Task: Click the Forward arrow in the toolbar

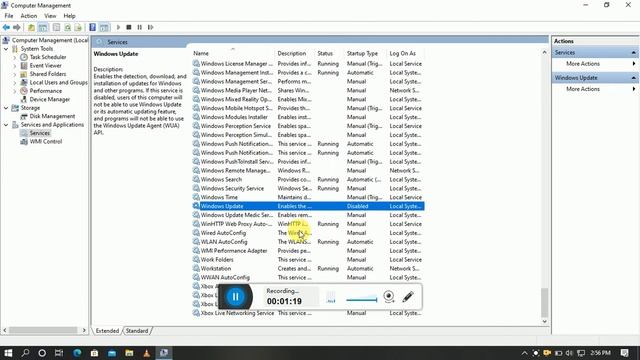Action: pos(17,27)
